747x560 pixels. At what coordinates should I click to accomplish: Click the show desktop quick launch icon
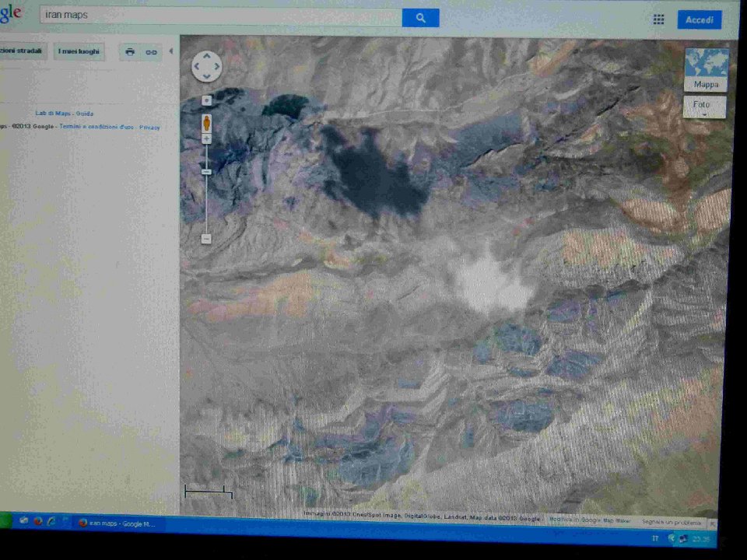[x=23, y=521]
